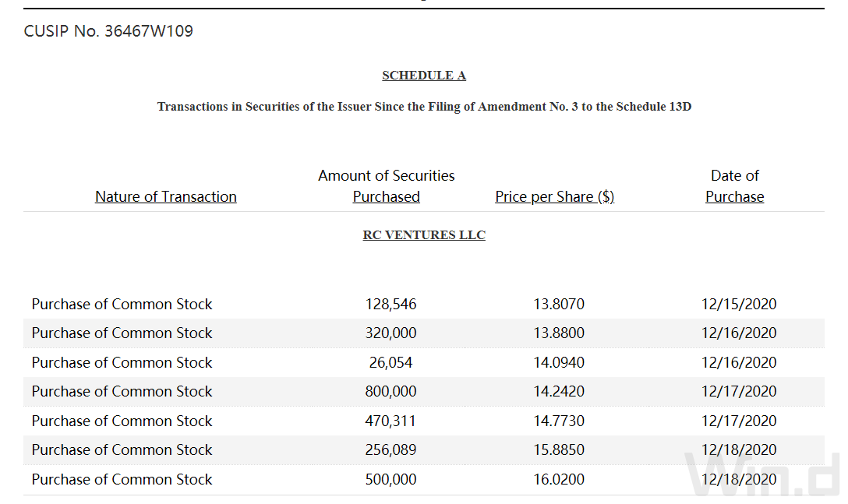Click the 256,089 shares amount cell

390,450
